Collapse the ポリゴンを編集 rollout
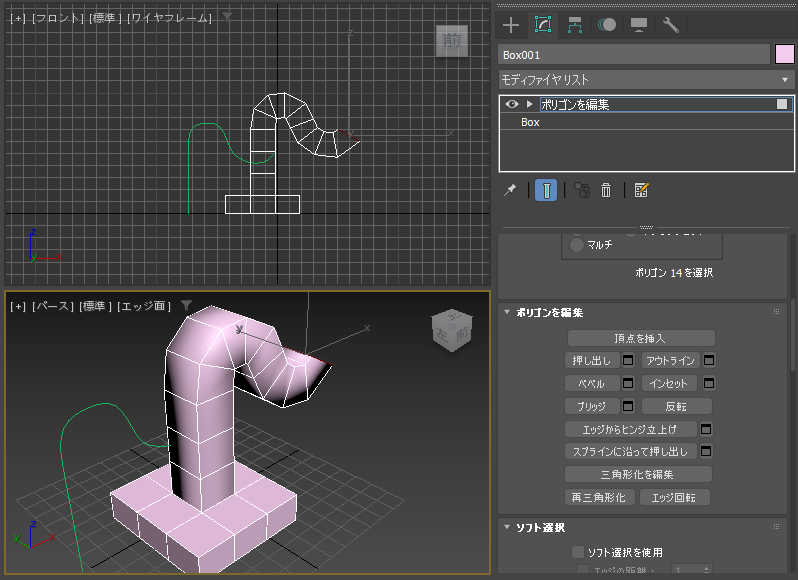 tap(507, 312)
